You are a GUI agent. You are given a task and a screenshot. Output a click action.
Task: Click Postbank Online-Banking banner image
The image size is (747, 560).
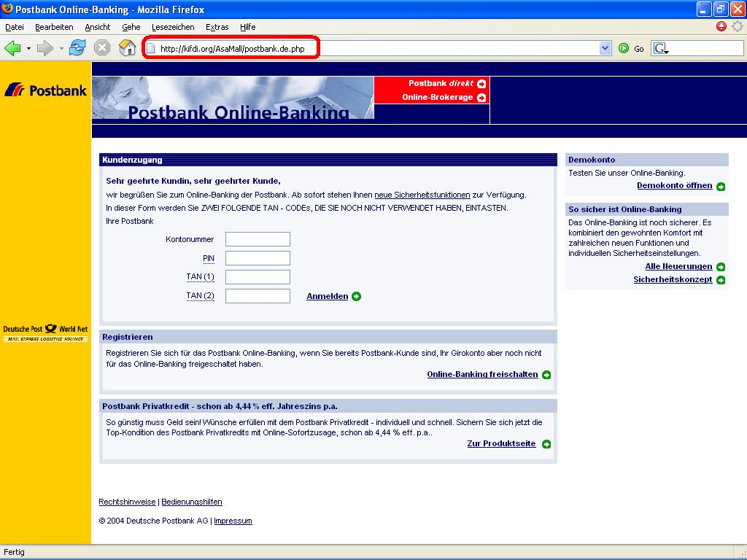coord(233,98)
